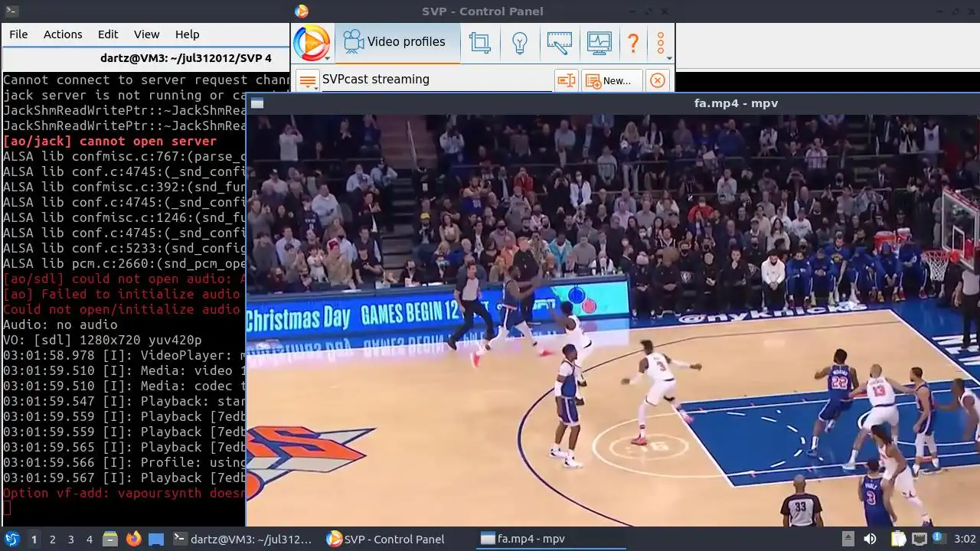Open the file manager icon in the taskbar
Screen dimensions: 980x551
click(x=110, y=540)
